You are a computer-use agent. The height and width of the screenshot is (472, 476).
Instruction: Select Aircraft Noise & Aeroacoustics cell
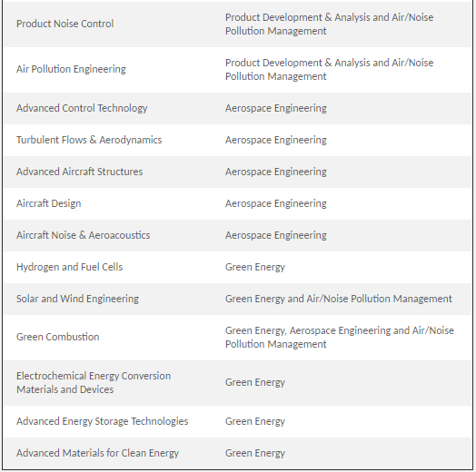[x=84, y=235]
